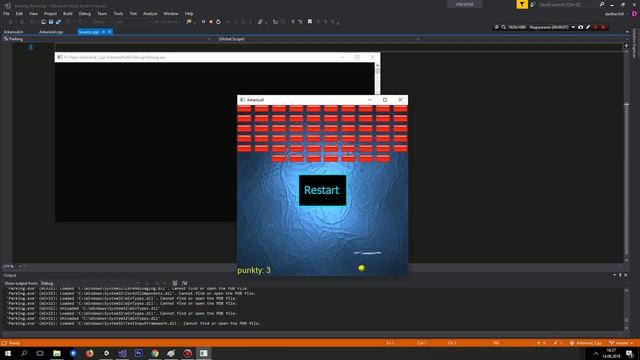Click the yellow ball in Arkanoid

click(x=361, y=268)
